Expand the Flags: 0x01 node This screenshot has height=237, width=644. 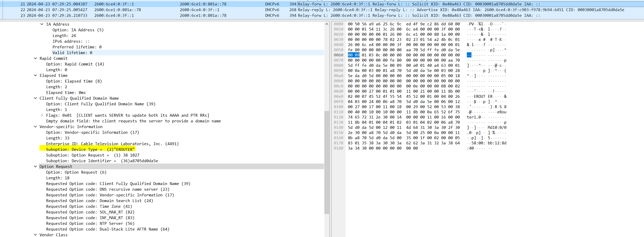(x=42, y=115)
